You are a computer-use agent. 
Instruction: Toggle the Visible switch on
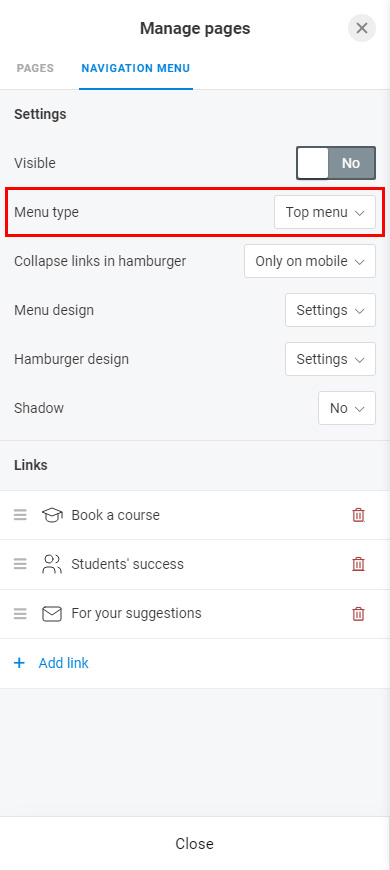[x=336, y=163]
